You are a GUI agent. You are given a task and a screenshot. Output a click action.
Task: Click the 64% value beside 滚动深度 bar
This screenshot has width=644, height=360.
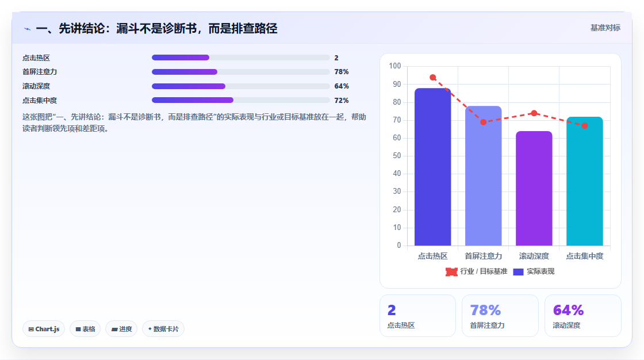pyautogui.click(x=342, y=86)
